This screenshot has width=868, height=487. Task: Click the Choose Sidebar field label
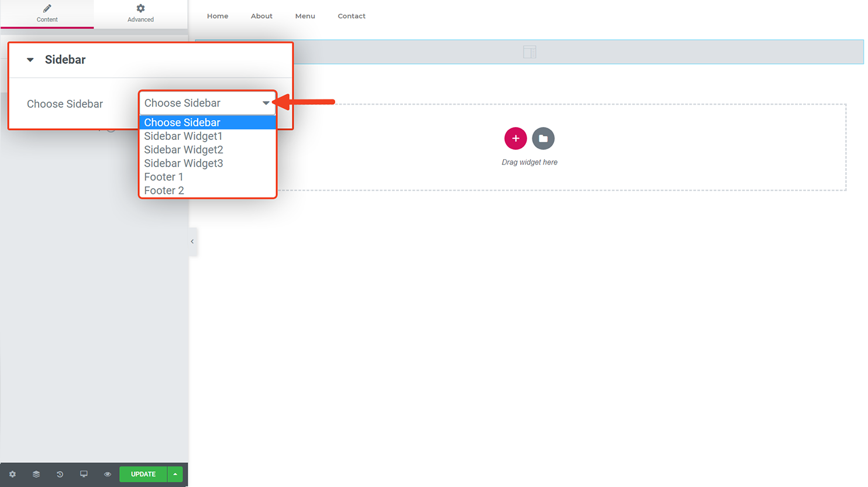pos(65,104)
